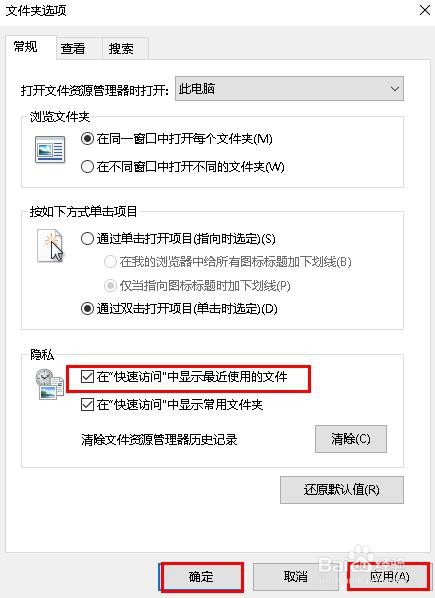Open the 打开文件资源管理器时打开 combo box
The image size is (435, 598).
289,89
